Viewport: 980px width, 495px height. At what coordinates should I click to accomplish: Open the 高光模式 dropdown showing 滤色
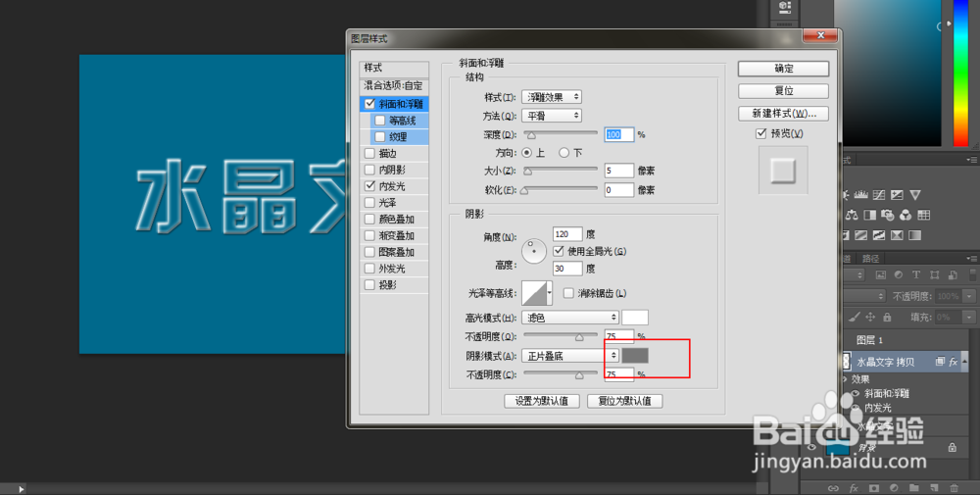coord(570,318)
